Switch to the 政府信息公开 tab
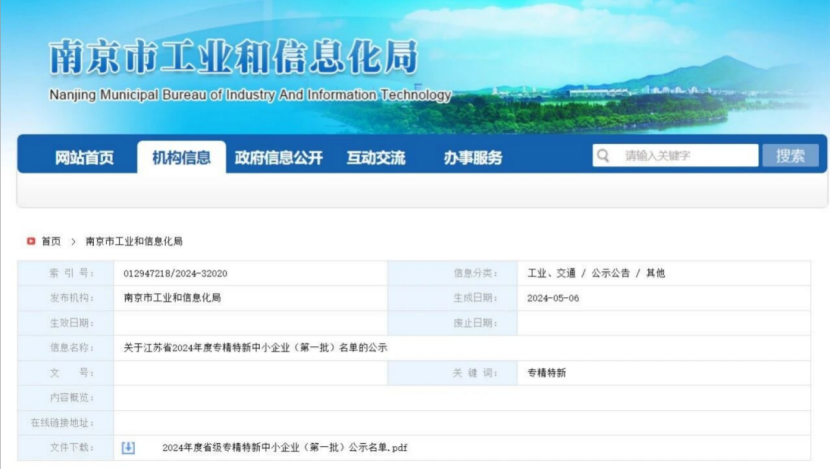Viewport: 830px width, 469px height. 279,157
